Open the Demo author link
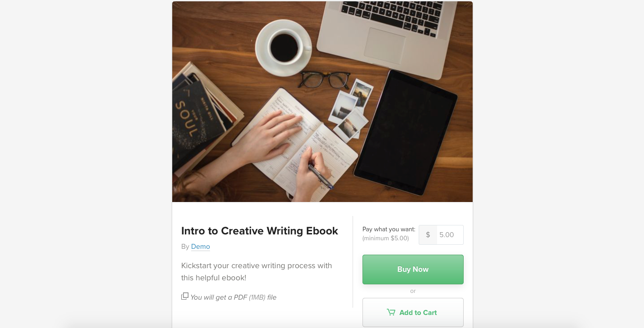 (x=201, y=247)
